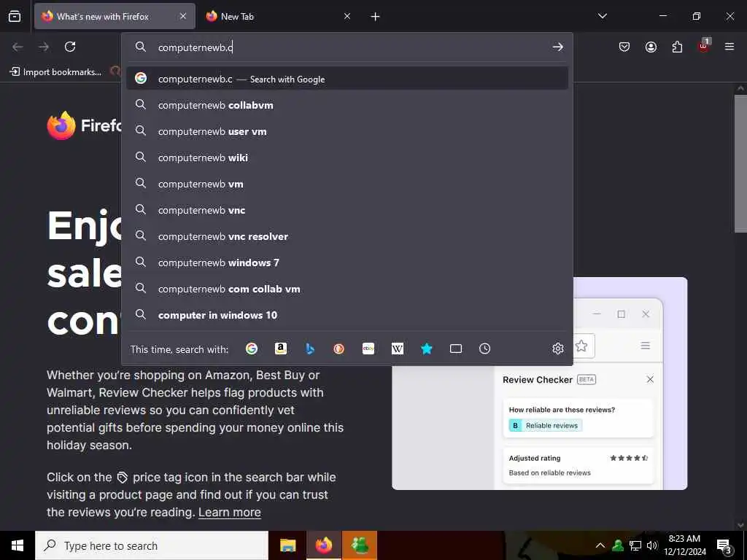The width and height of the screenshot is (747, 560).
Task: Click Import bookmarks in bookmarks toolbar
Action: tap(55, 72)
